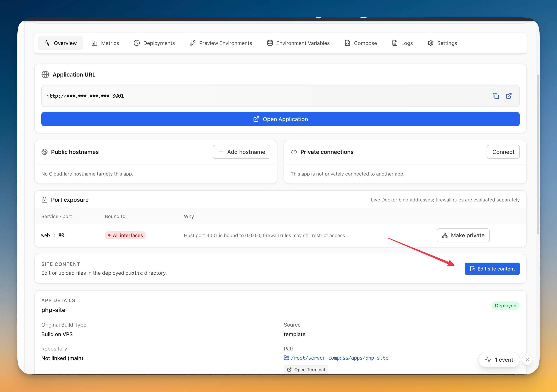Click the Public hostnames icon
Image resolution: width=557 pixels, height=392 pixels.
44,152
